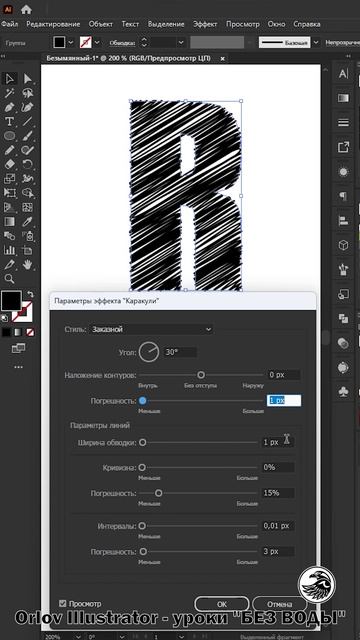Open the Объект menu
The image size is (360, 640).
tap(101, 24)
